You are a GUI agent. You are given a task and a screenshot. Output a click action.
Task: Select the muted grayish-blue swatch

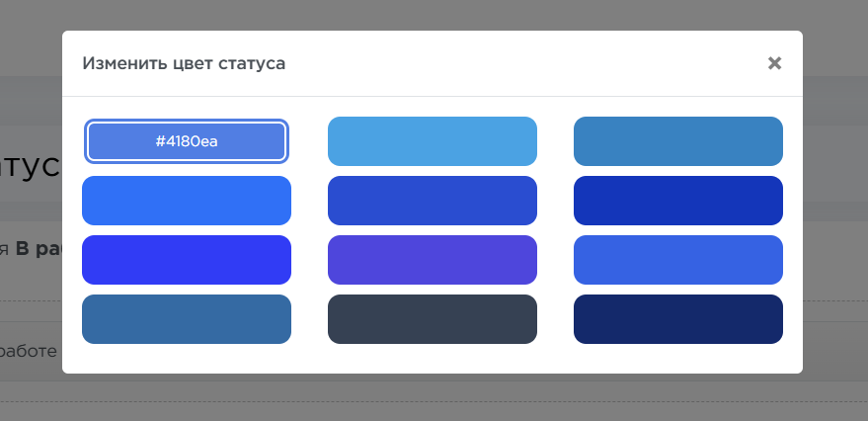[187, 319]
